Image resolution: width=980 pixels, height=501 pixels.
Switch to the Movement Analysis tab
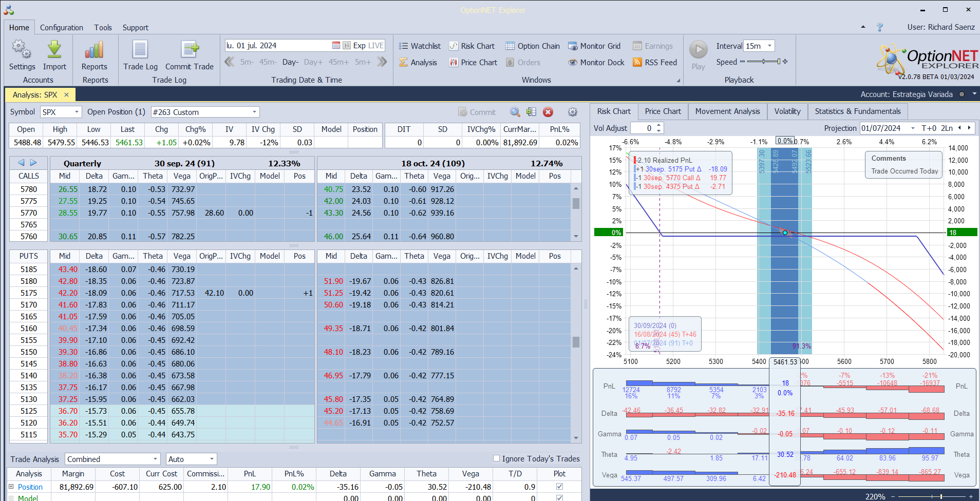(x=727, y=111)
